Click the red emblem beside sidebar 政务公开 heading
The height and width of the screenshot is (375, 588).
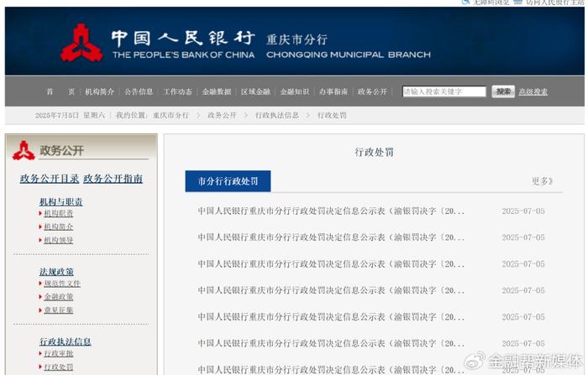(24, 151)
